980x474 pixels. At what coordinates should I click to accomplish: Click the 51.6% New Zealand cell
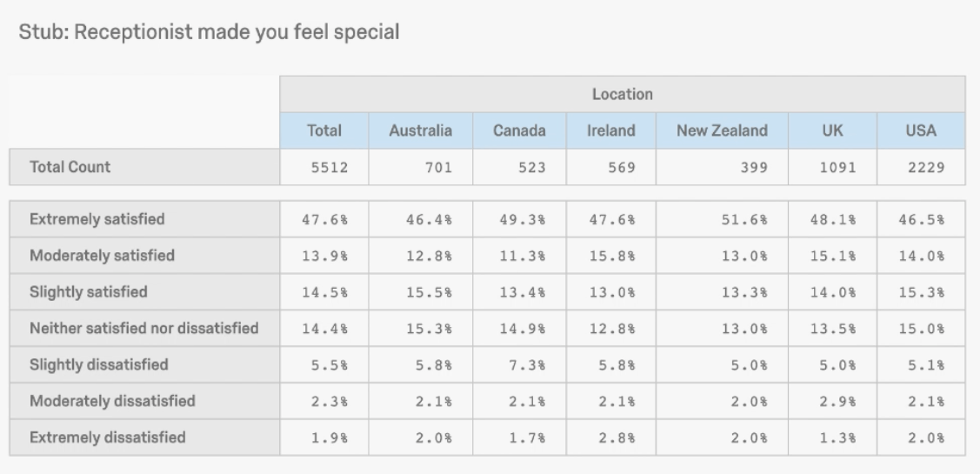[x=722, y=219]
